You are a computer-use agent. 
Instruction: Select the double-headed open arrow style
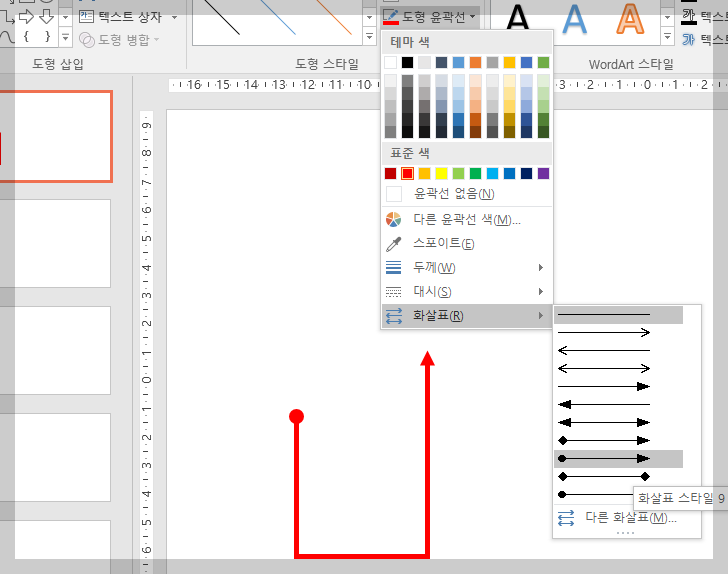click(618, 369)
